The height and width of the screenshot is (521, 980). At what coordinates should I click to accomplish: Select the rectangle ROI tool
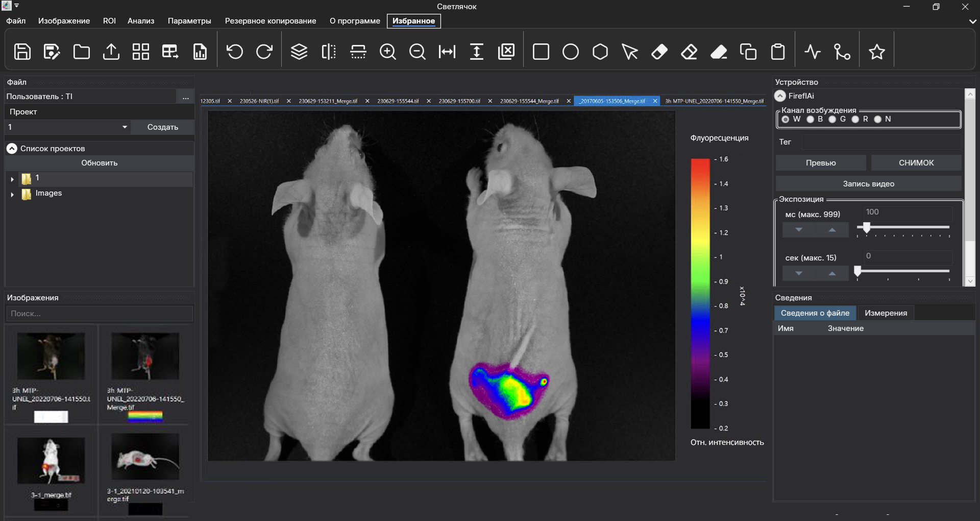point(541,52)
